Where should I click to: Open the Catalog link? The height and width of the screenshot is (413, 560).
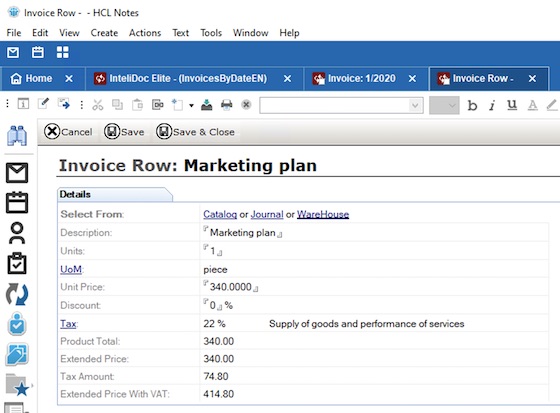220,214
